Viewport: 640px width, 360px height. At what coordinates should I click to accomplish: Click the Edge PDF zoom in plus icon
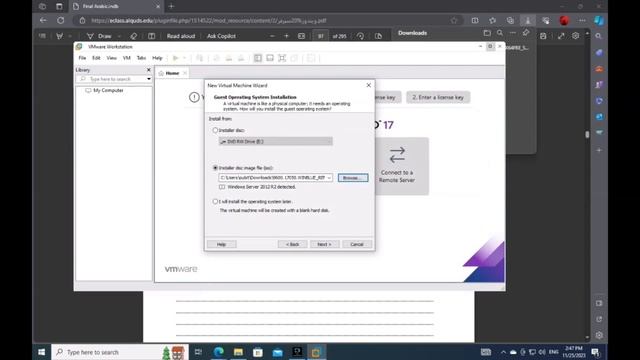pos(286,36)
